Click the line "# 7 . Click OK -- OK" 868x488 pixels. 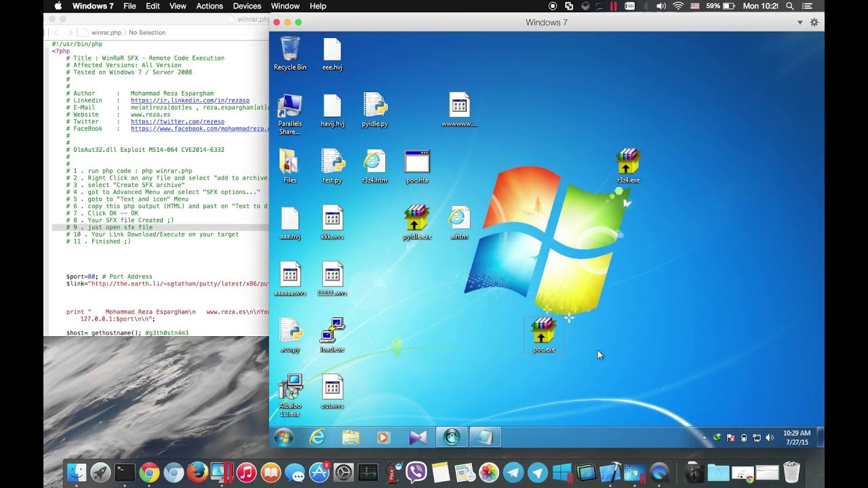tap(102, 213)
